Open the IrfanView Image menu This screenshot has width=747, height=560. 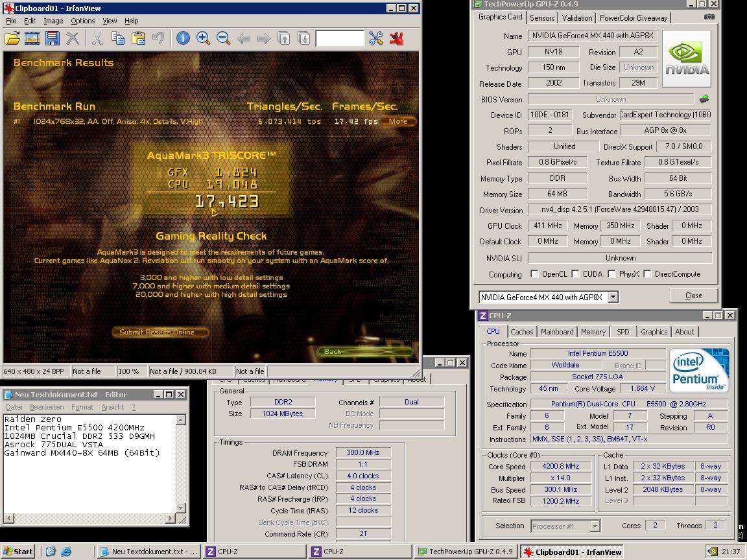pos(53,21)
